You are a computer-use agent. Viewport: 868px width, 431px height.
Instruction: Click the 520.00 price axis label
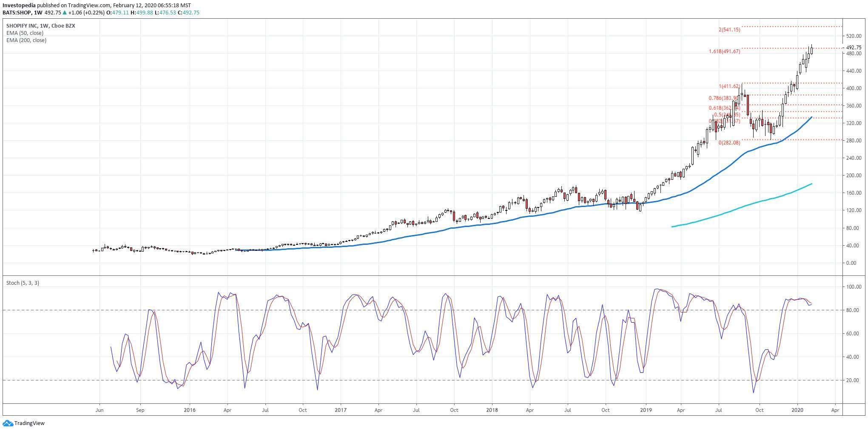[854, 36]
